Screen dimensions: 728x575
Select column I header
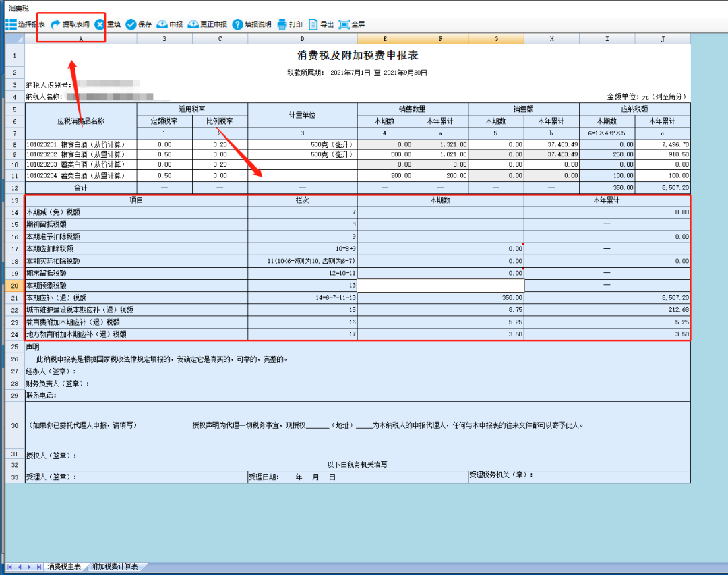point(607,39)
